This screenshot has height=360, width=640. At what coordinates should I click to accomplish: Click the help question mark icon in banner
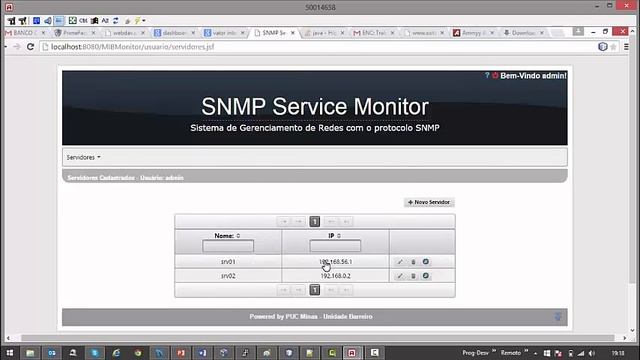pos(487,76)
